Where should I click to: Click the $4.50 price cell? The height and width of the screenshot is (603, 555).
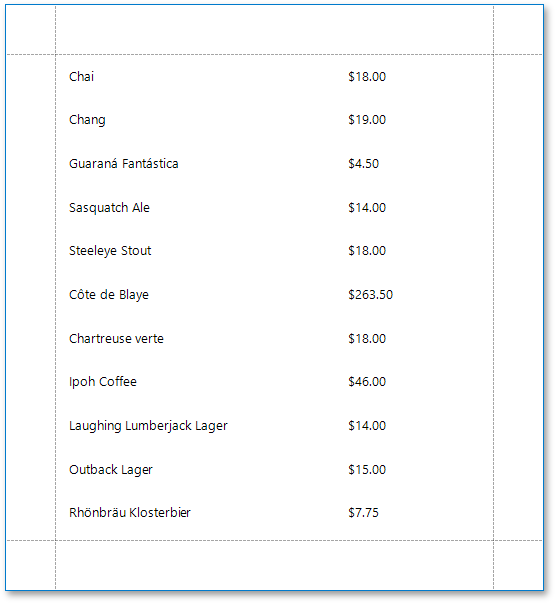point(363,164)
